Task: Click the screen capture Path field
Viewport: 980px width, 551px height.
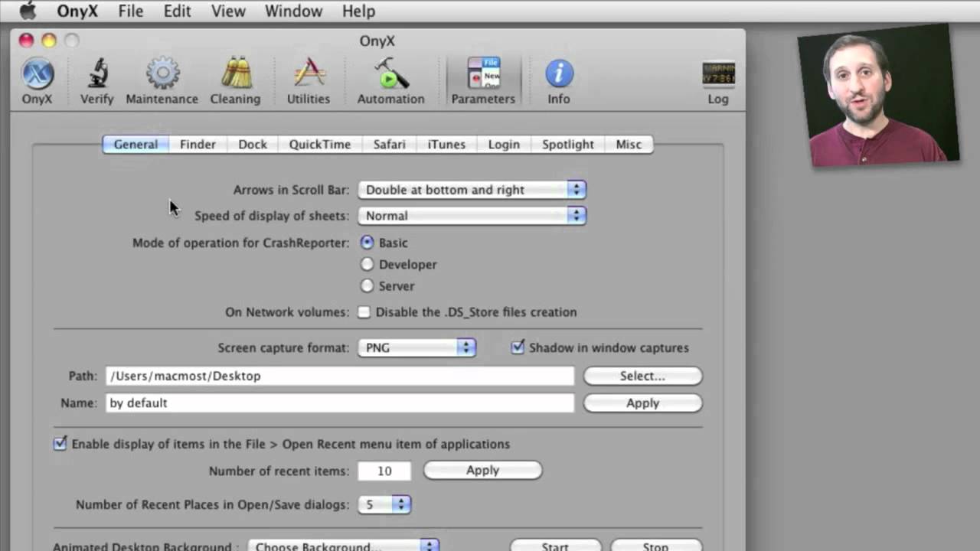Action: click(340, 376)
